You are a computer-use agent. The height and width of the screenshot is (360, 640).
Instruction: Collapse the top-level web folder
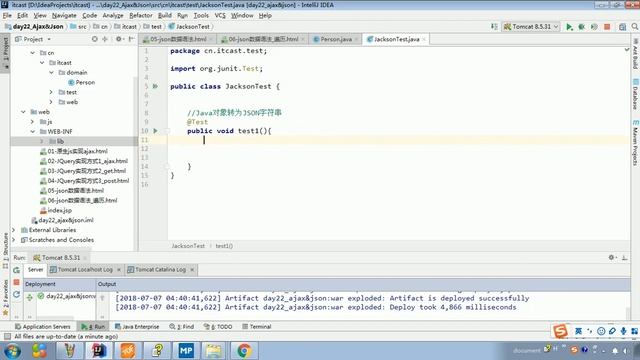click(23, 112)
